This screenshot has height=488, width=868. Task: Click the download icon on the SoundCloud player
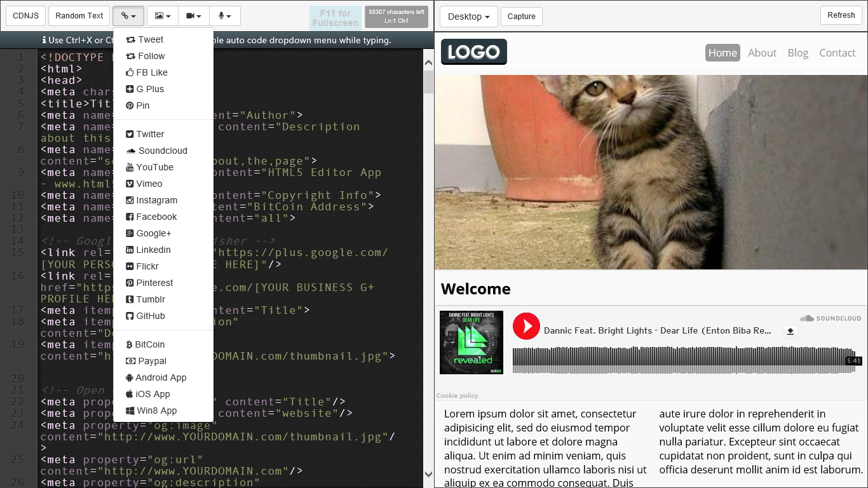[790, 331]
